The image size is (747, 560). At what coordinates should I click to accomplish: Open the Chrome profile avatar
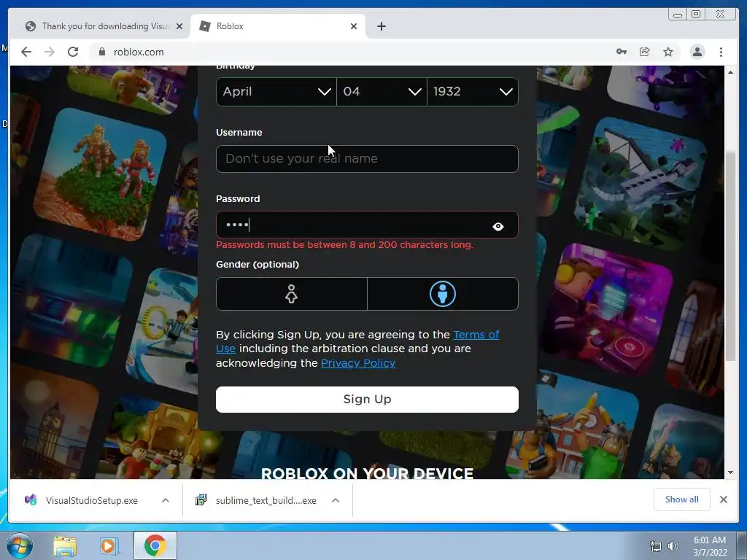pos(697,52)
